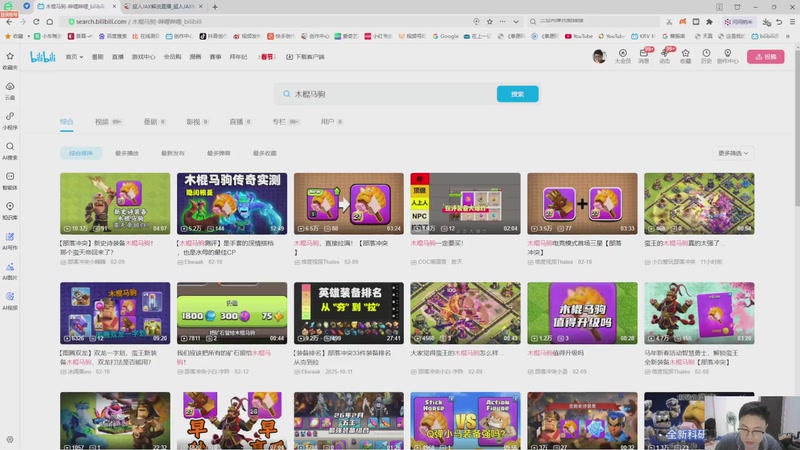This screenshot has height=450, width=800.
Task: Open 云盘 cloud icon in browser sidebar
Action: click(10, 90)
